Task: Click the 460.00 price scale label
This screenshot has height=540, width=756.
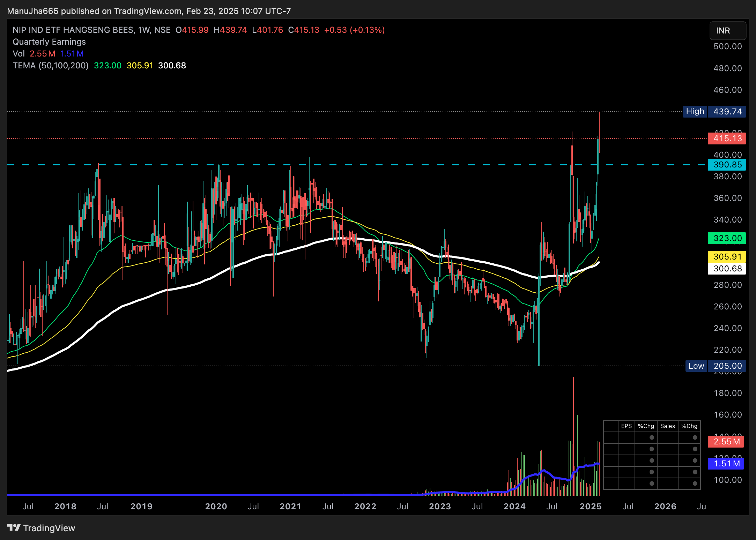Action: pyautogui.click(x=728, y=90)
